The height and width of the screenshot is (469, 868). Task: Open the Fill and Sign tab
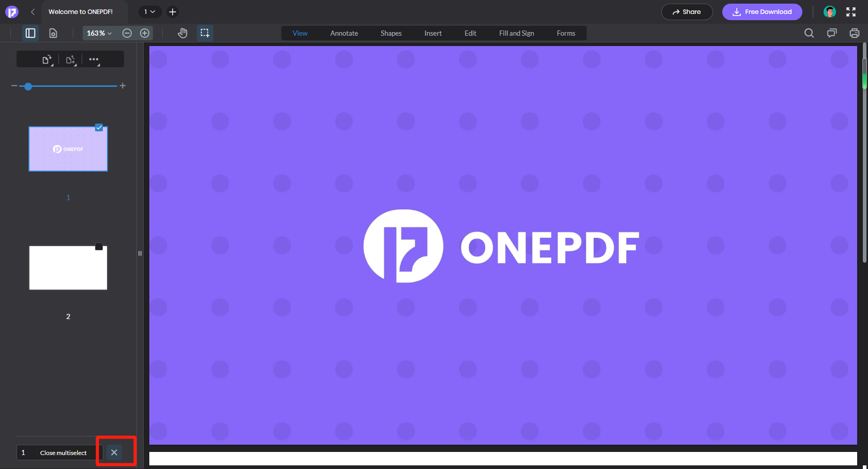(x=517, y=33)
